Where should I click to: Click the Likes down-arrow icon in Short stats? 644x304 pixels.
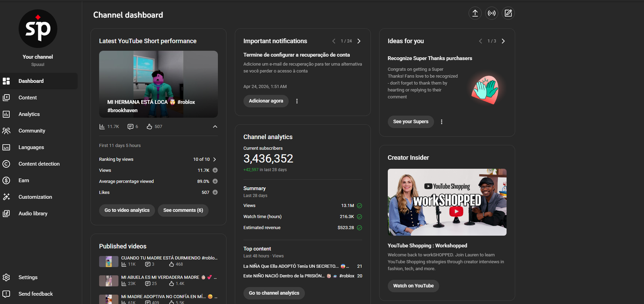click(215, 193)
